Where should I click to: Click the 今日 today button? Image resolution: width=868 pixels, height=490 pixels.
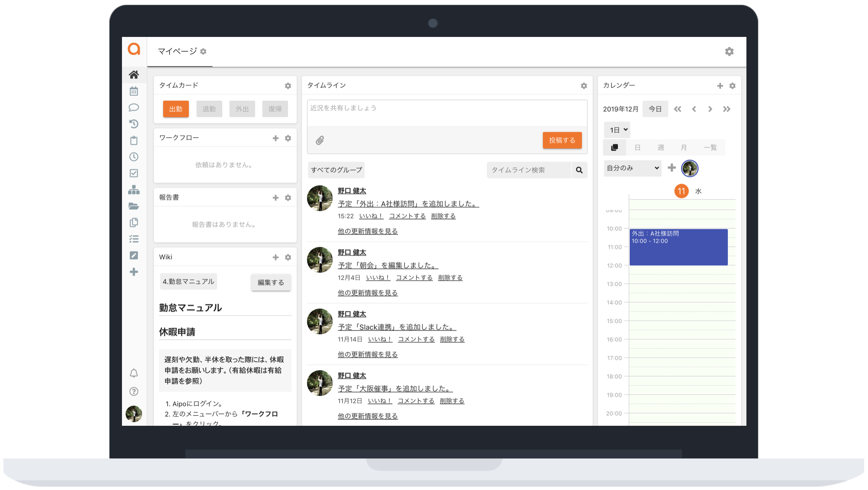[x=655, y=109]
